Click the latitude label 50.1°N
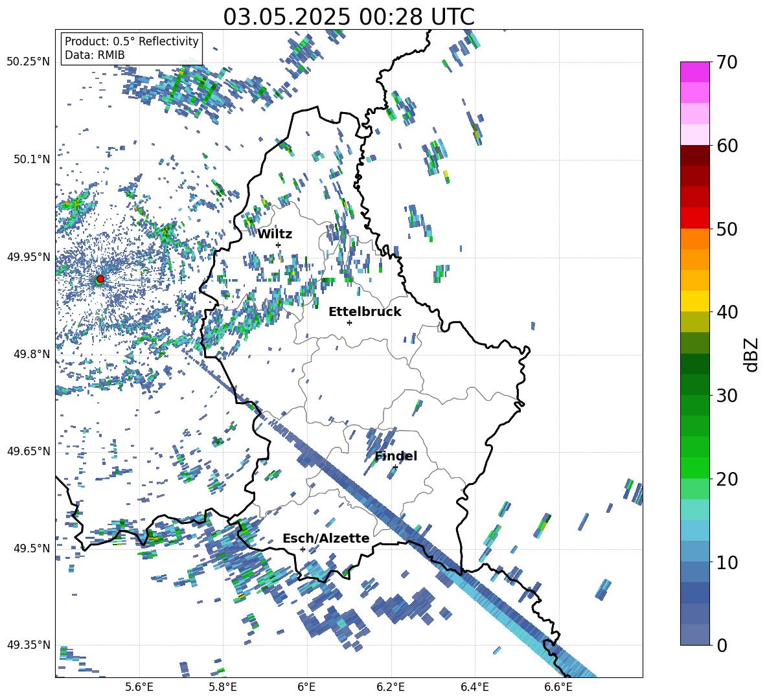767x700 pixels. (x=31, y=159)
